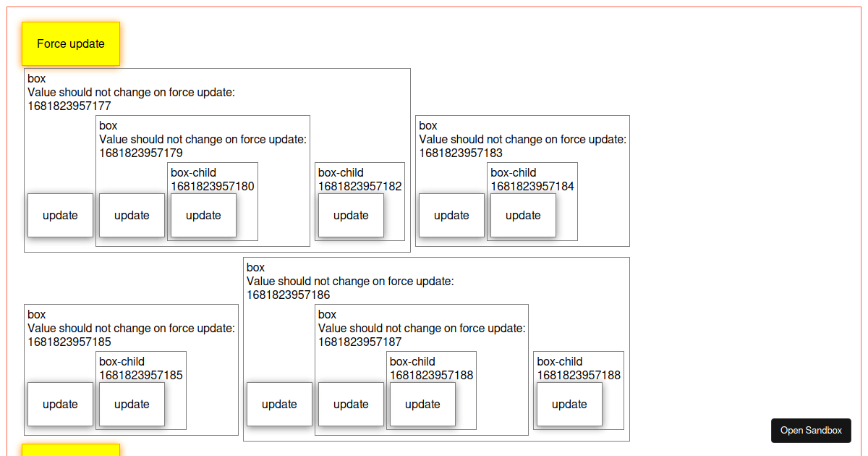Click the box-child label above 1681823957184
Screen dimensions: 868x456
coord(514,172)
